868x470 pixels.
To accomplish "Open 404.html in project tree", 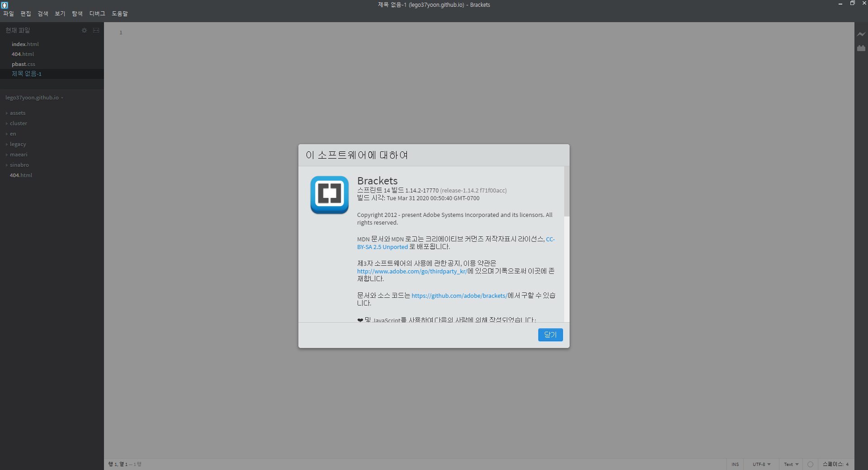I will click(21, 175).
